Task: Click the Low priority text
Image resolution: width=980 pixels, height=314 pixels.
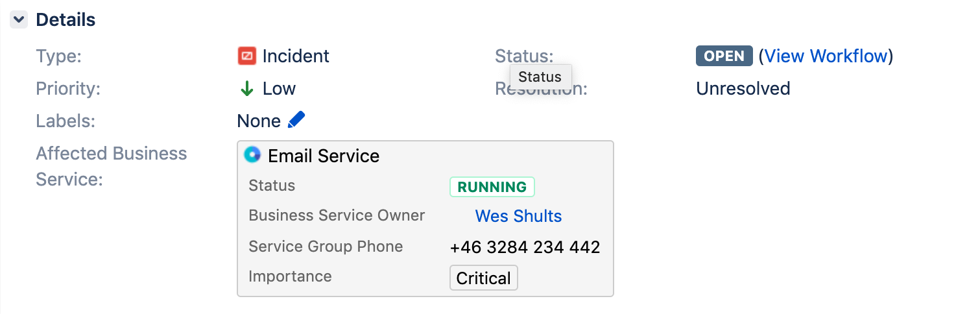Action: [x=279, y=89]
